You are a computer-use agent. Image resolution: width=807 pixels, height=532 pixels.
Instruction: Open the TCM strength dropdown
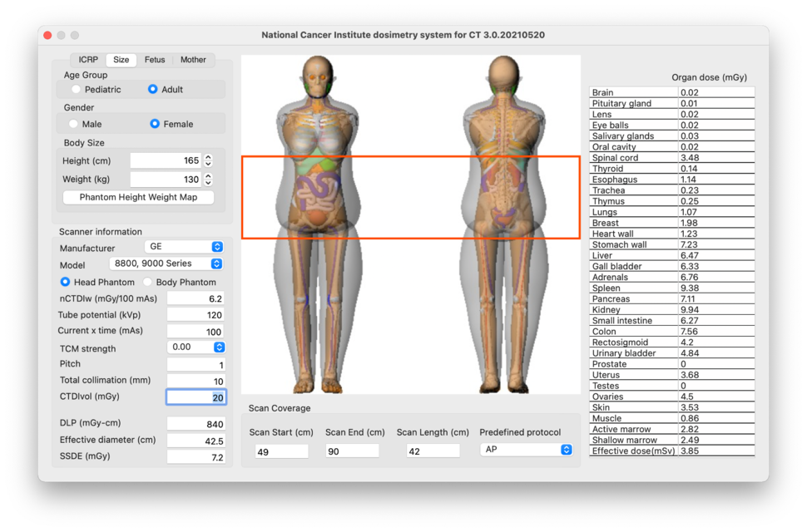[x=196, y=347]
